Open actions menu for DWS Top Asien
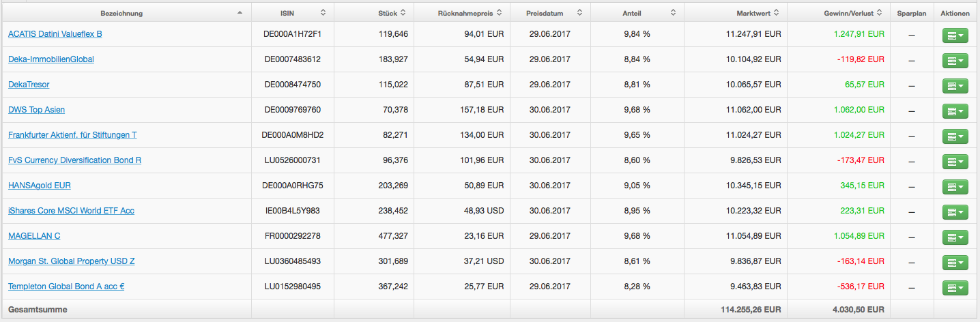980x322 pixels. [x=955, y=111]
